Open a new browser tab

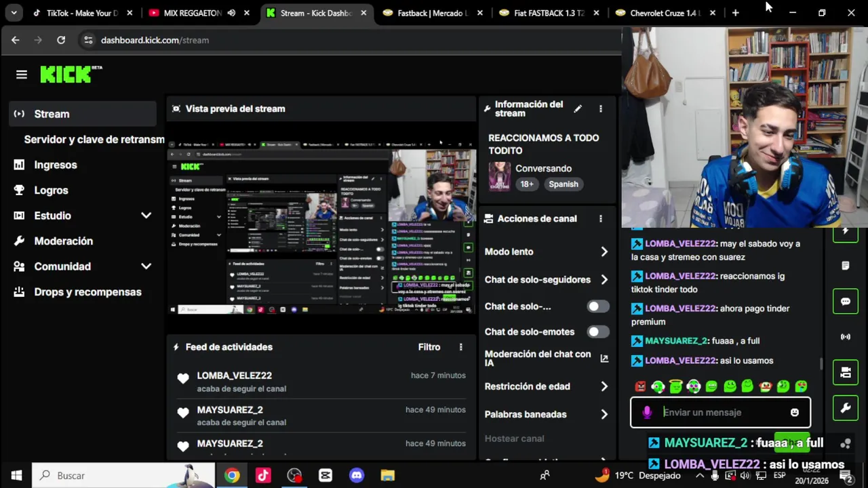click(x=735, y=13)
